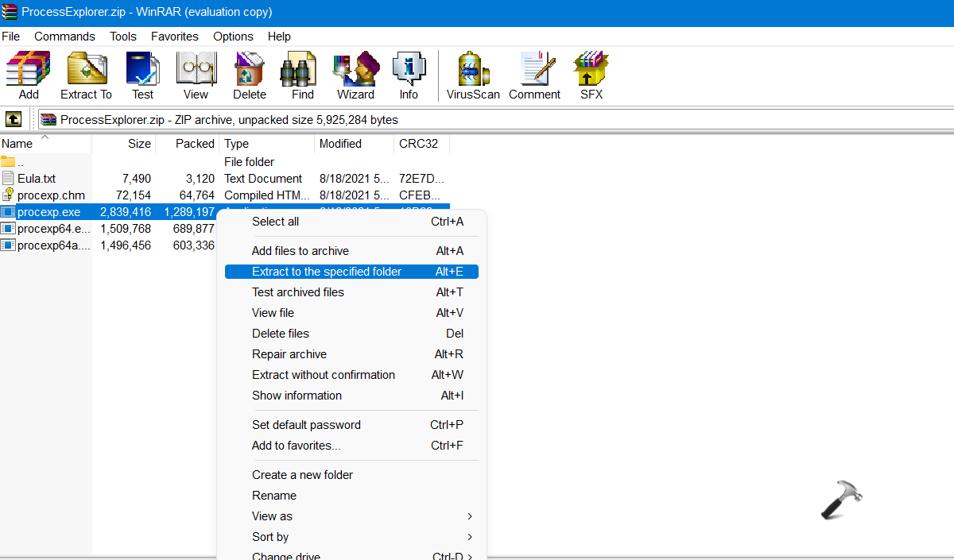Open the View toolbar icon
This screenshot has height=560, width=954.
[x=196, y=75]
